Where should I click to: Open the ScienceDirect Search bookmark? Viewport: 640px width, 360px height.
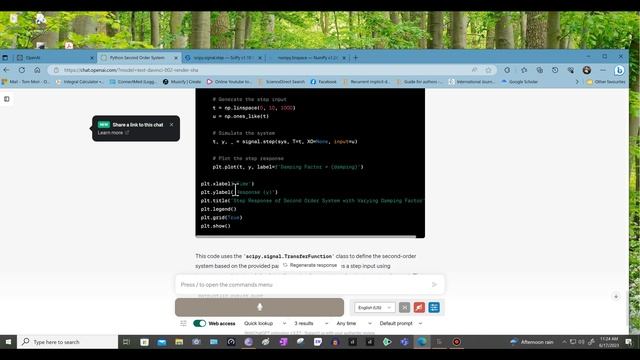(x=281, y=82)
